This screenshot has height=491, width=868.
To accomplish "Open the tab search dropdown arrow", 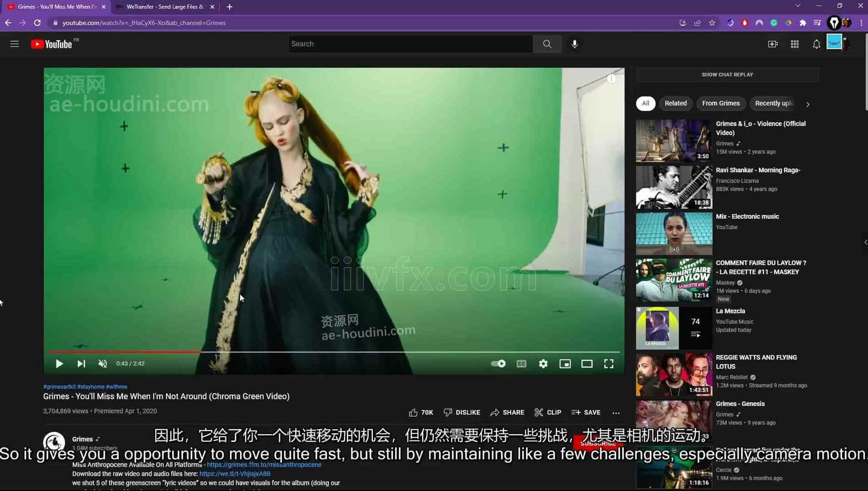I will [x=798, y=6].
